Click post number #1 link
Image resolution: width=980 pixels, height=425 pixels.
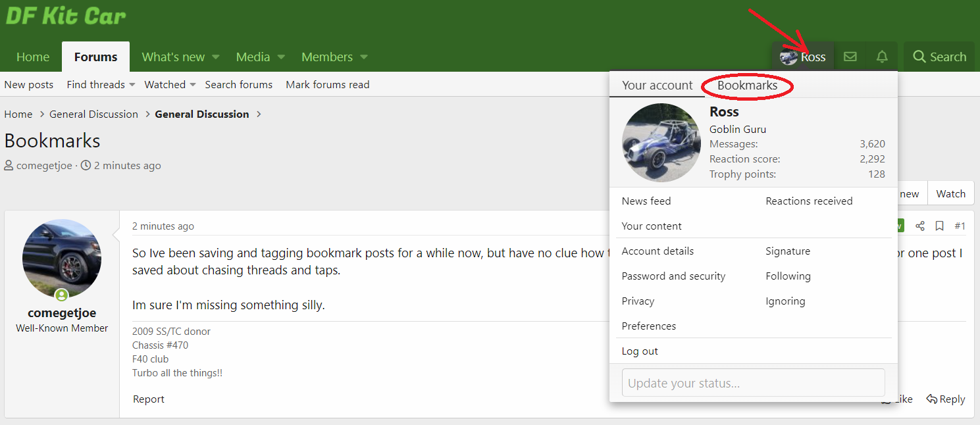pos(960,226)
